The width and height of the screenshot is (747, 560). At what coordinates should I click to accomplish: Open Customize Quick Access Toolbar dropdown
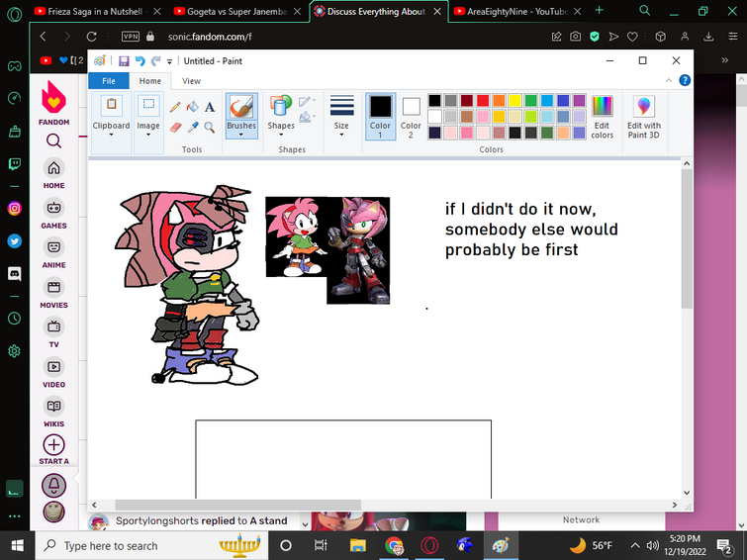click(x=169, y=61)
